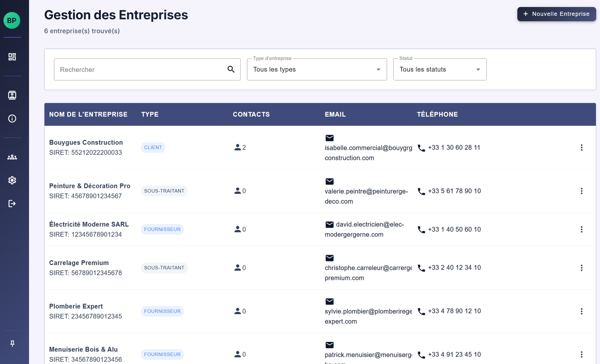Viewport: 600px width, 364px height.
Task: Click the logout icon in the sidebar
Action: pyautogui.click(x=12, y=203)
